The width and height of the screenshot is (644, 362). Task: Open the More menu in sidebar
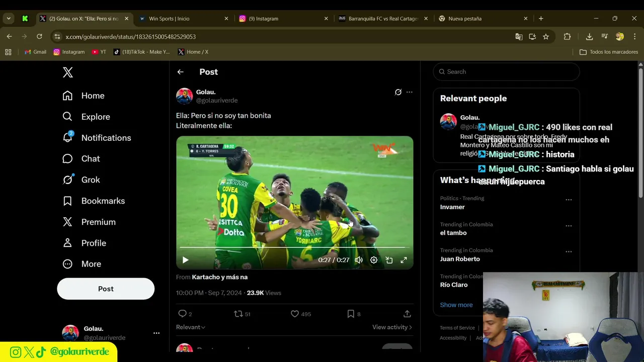[x=82, y=264]
